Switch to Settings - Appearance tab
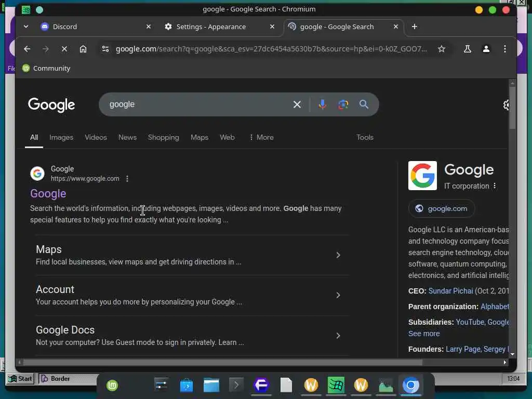532x399 pixels. point(220,26)
